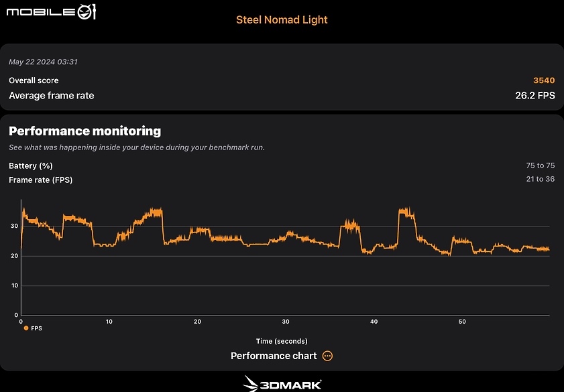
Task: Select the date May 22 2024 03:31
Action: coord(43,62)
